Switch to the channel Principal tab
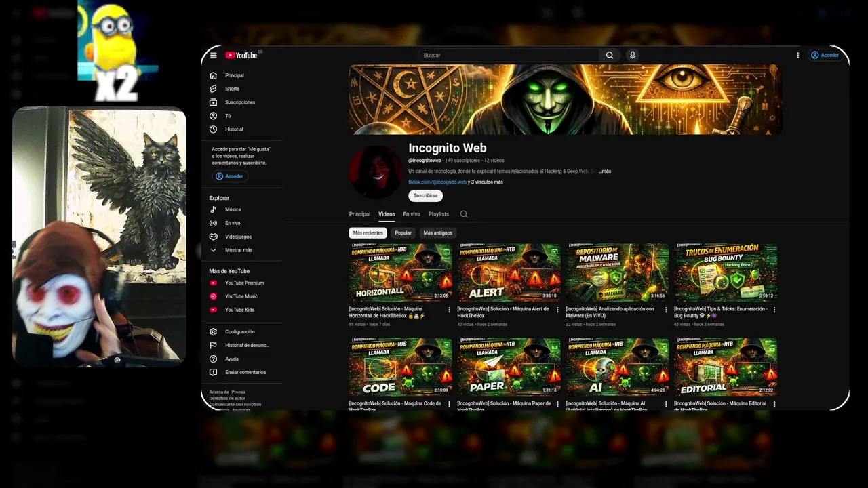 [x=359, y=214]
